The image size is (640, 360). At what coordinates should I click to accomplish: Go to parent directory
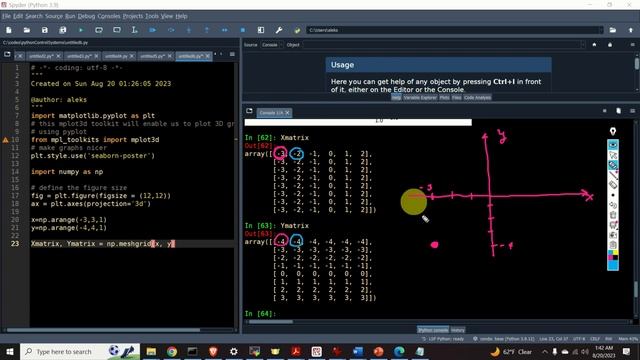point(631,30)
